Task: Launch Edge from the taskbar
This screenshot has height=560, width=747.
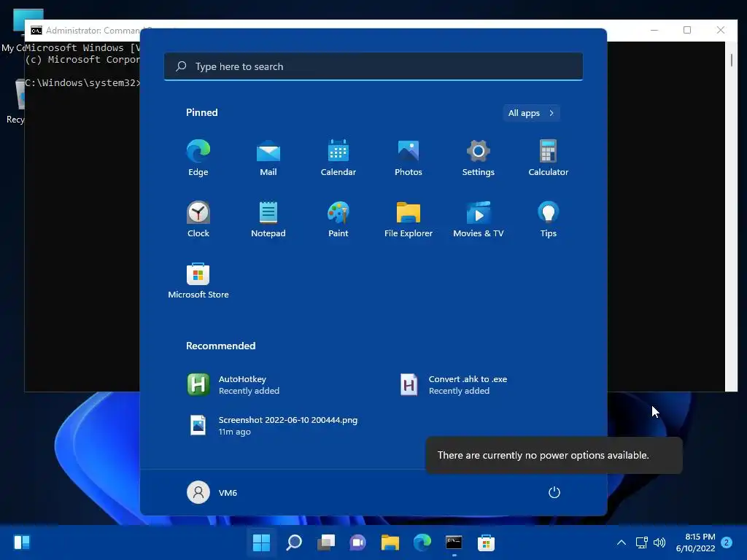Action: [422, 542]
